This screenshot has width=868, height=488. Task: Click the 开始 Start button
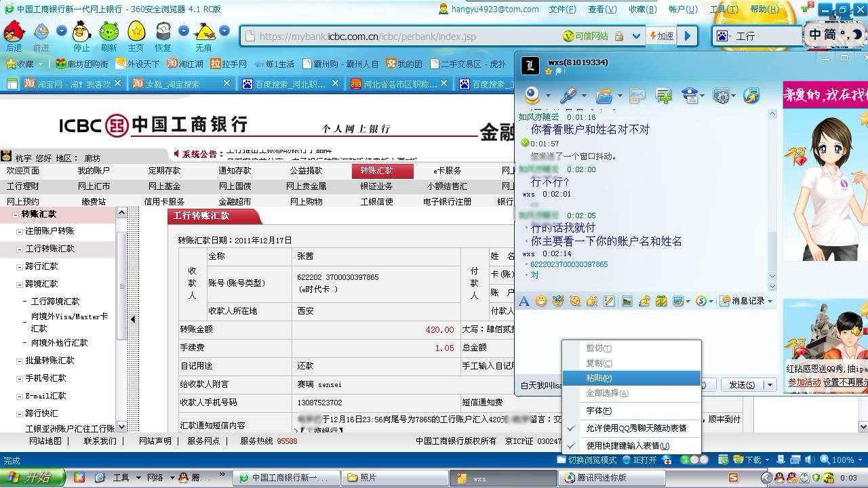point(32,478)
